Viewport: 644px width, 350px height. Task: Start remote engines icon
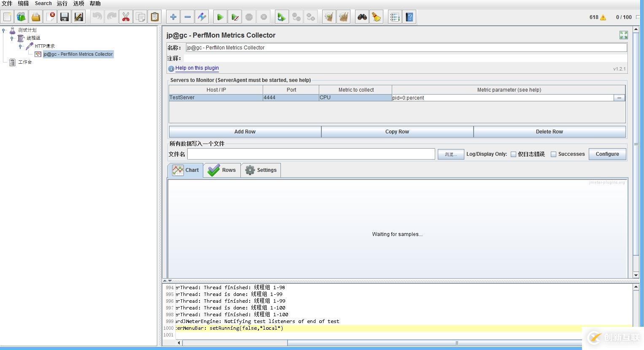coord(282,17)
